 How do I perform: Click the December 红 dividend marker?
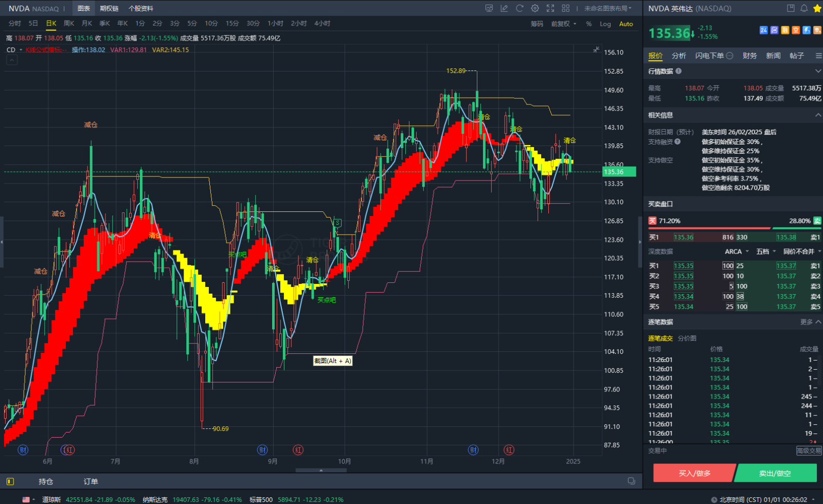click(509, 450)
